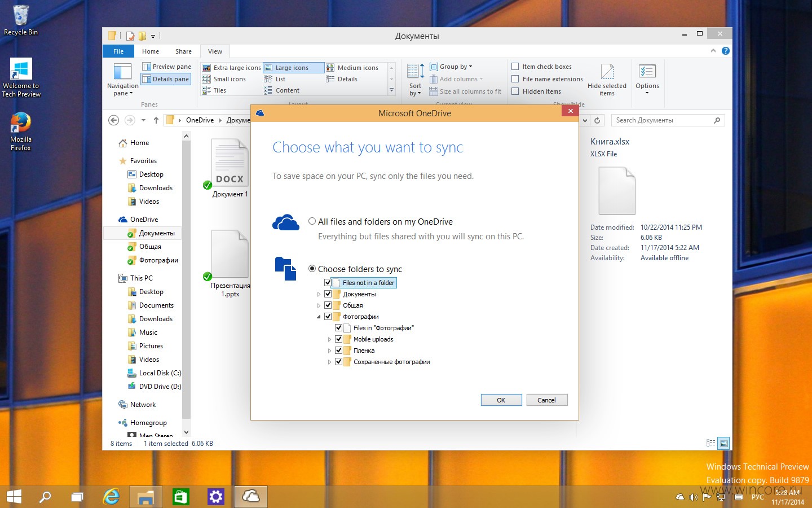This screenshot has height=508, width=812.
Task: Collapse Фотографии folder in sync tree
Action: 319,317
